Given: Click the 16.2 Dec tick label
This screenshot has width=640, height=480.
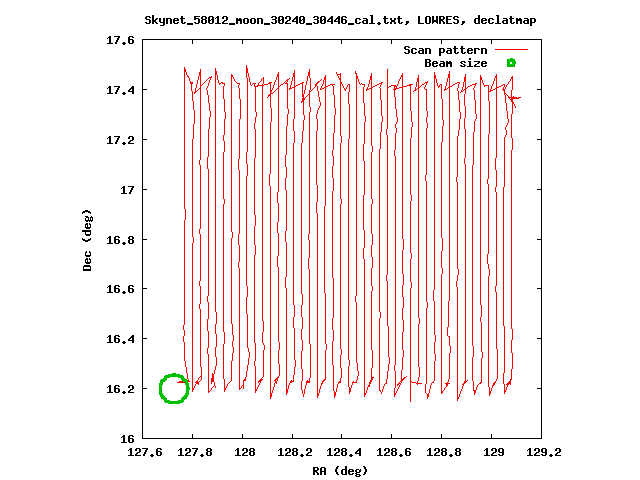Looking at the screenshot, I should 120,389.
